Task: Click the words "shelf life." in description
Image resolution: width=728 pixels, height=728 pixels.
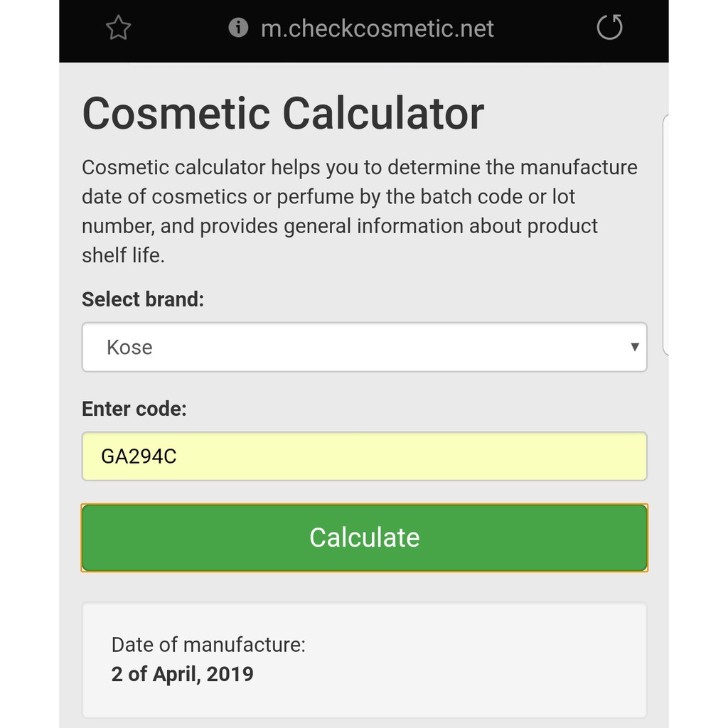Action: click(x=123, y=255)
